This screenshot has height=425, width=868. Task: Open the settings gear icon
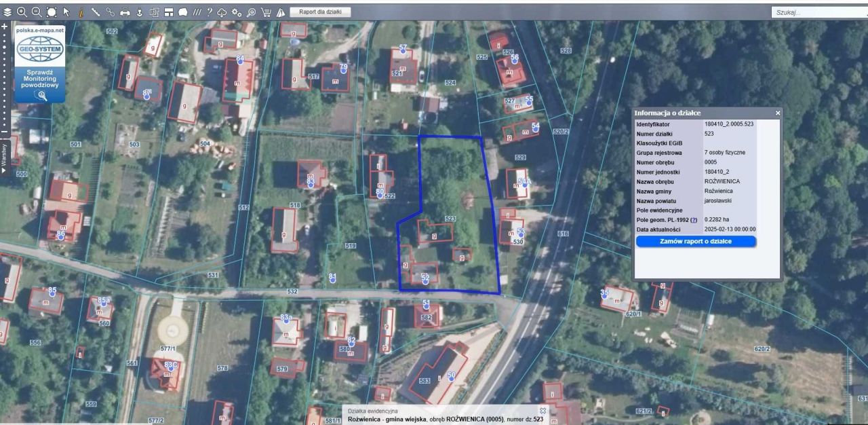click(x=237, y=10)
